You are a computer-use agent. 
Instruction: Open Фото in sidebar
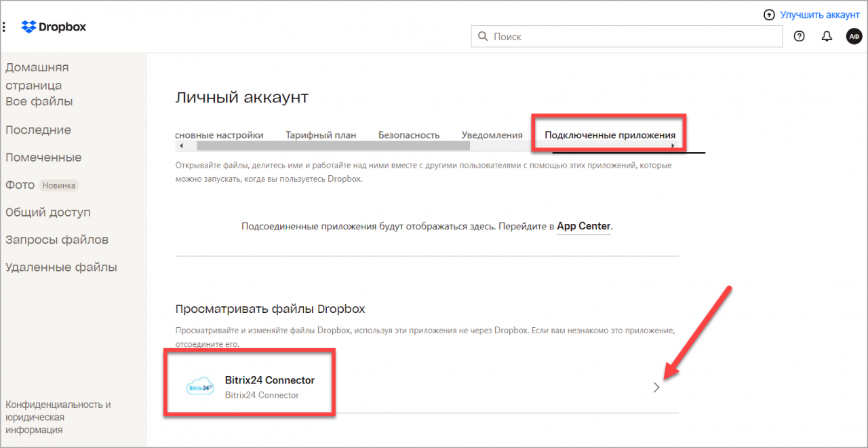tap(20, 185)
